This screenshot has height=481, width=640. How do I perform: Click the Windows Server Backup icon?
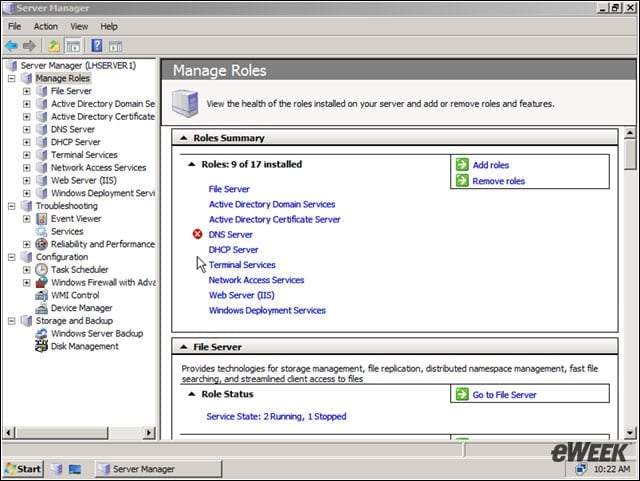pos(41,333)
